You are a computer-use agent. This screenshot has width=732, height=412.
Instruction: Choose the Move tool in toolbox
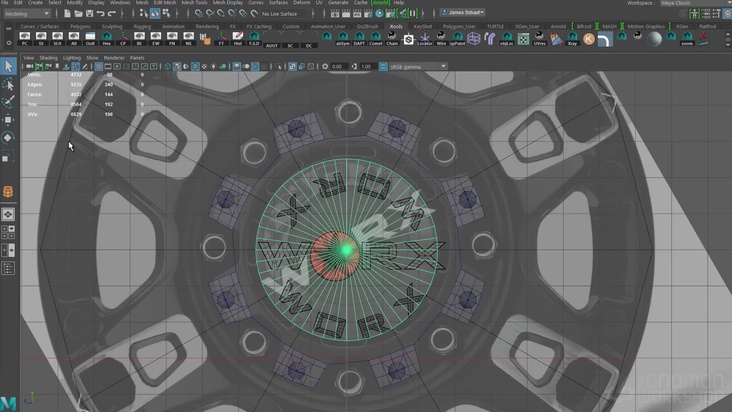coord(8,120)
